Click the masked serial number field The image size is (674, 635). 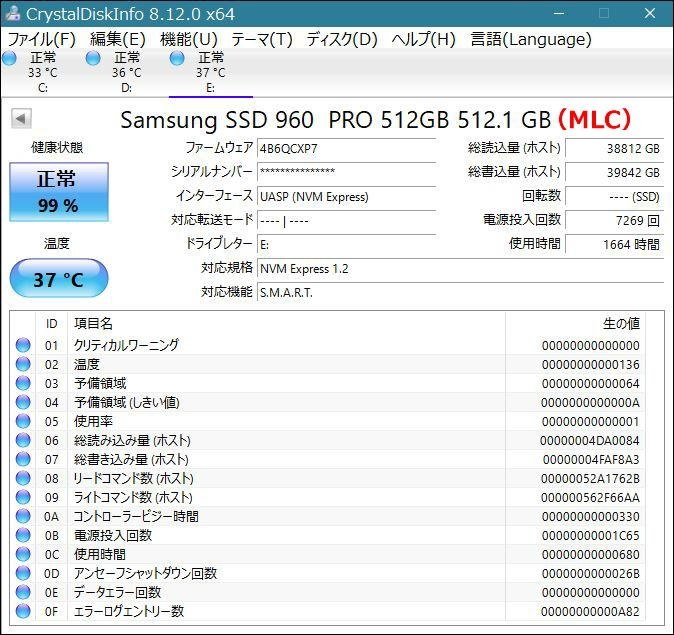click(x=346, y=172)
